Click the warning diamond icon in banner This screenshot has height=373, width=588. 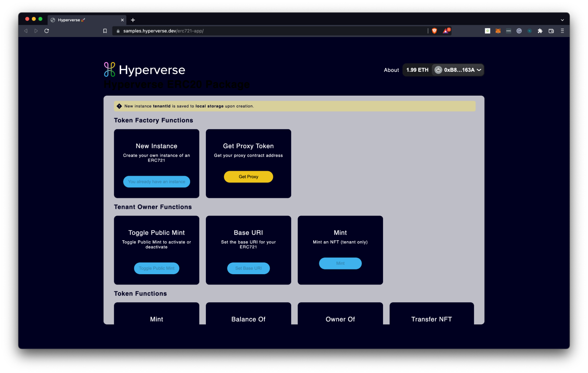119,106
